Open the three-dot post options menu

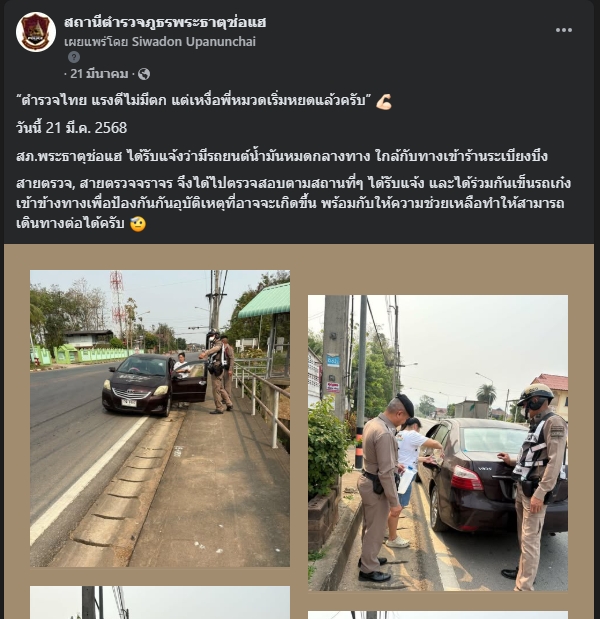[x=563, y=30]
